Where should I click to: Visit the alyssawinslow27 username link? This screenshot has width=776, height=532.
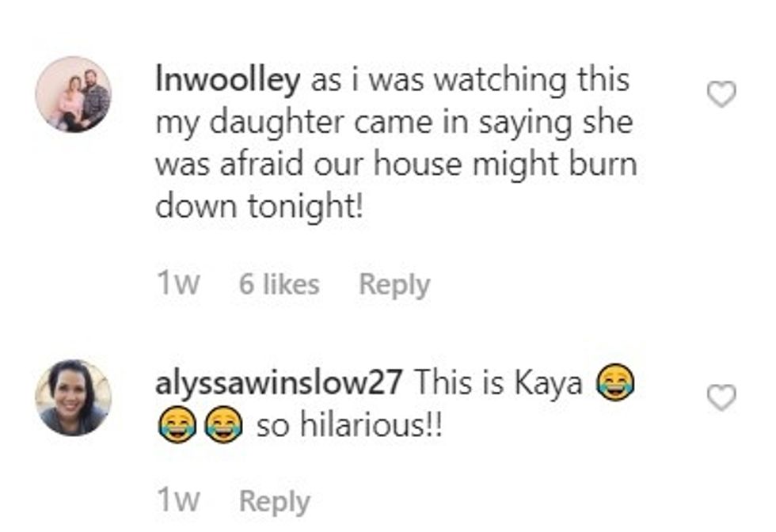(279, 383)
